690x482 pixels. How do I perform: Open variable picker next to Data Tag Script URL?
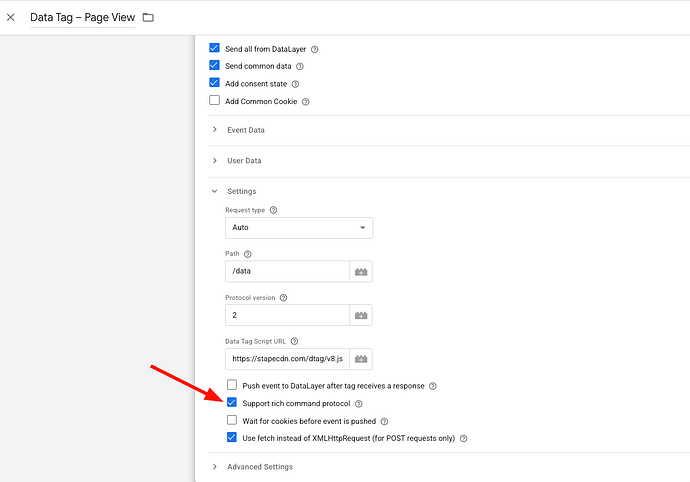point(361,358)
